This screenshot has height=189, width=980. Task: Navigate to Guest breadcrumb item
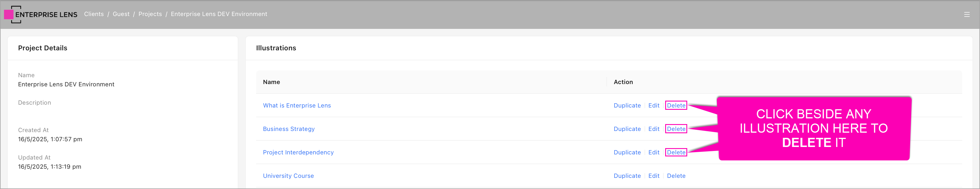(x=121, y=14)
